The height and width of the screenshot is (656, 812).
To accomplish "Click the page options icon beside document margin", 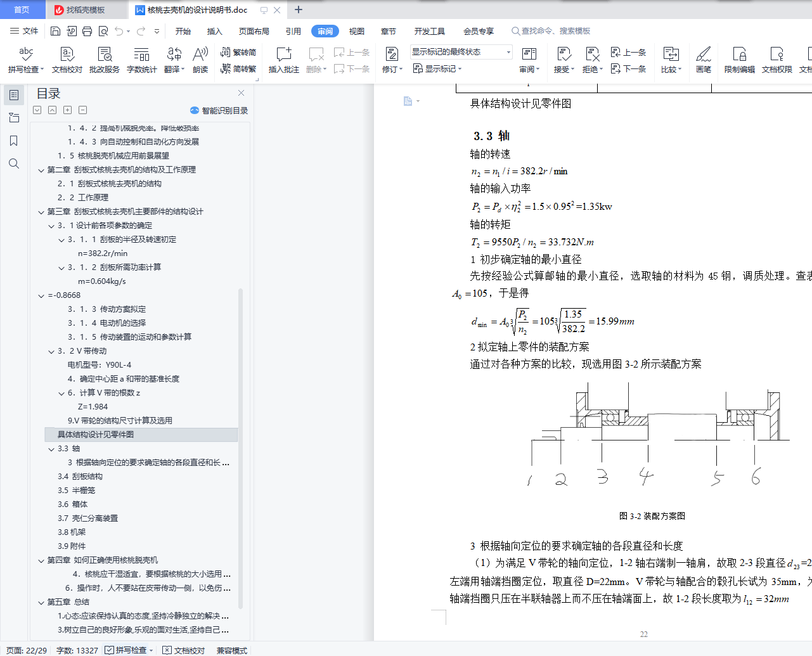I will coord(411,101).
